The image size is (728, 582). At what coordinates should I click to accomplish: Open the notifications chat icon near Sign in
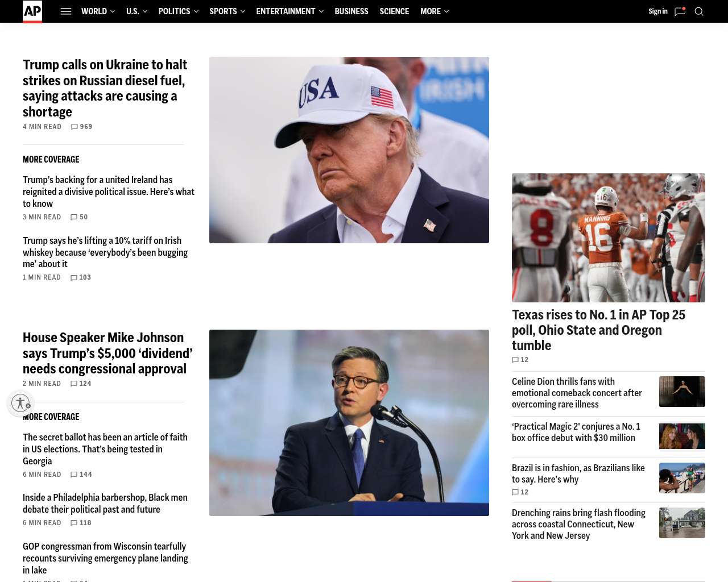pos(680,11)
